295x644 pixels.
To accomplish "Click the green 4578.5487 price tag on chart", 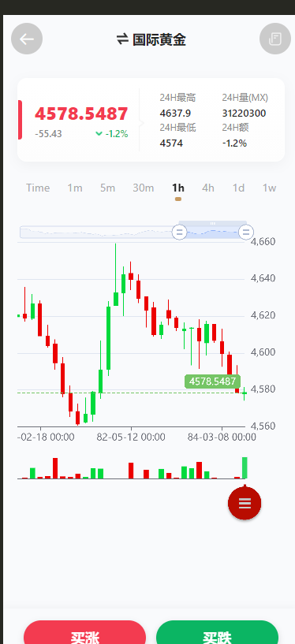I will [x=212, y=382].
